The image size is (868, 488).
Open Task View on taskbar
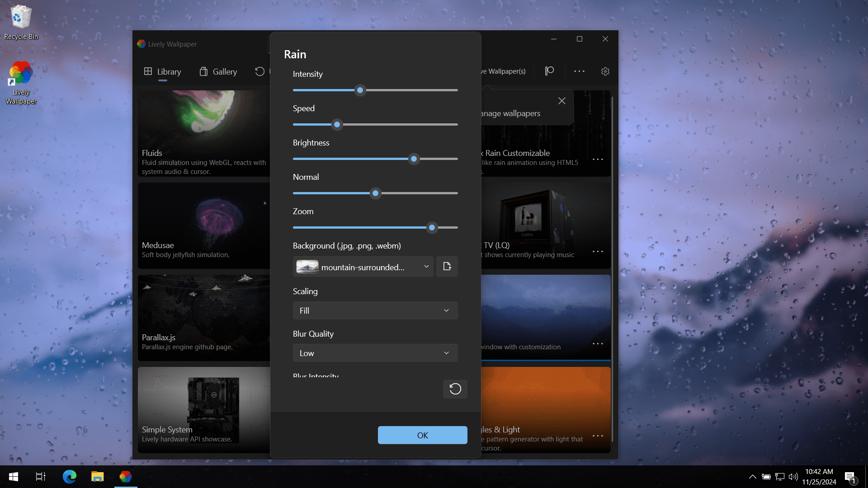pos(41,477)
